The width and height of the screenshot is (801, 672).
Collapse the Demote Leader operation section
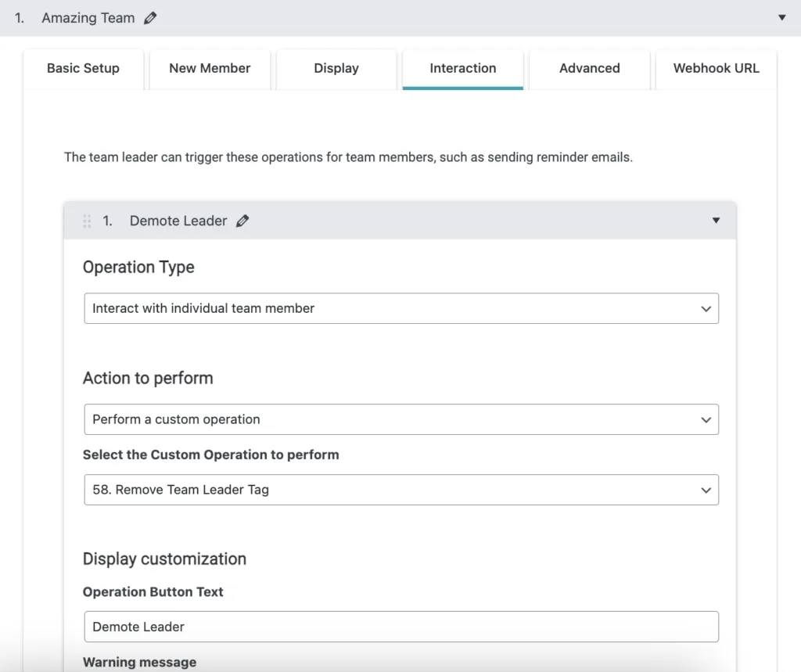pos(715,221)
